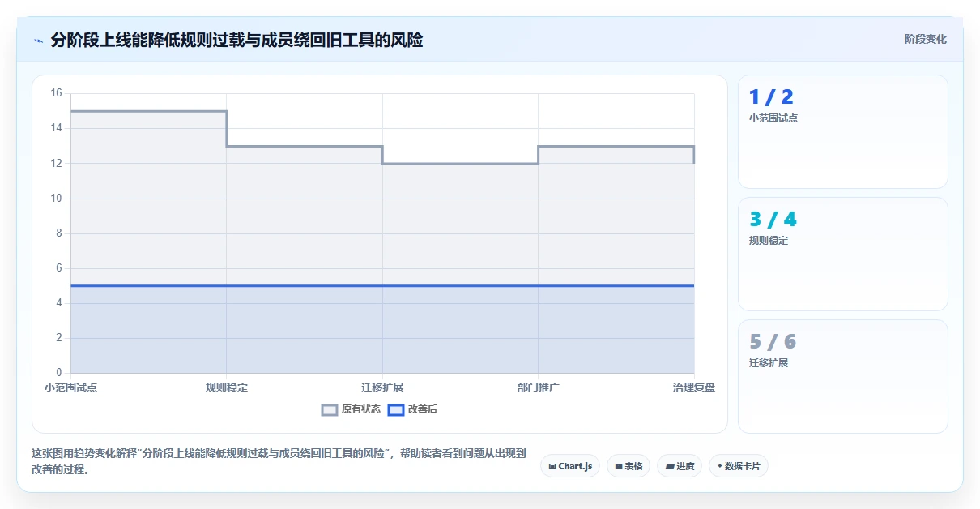980x509 pixels.
Task: Click the 治理复盘 x-axis label
Action: click(694, 387)
